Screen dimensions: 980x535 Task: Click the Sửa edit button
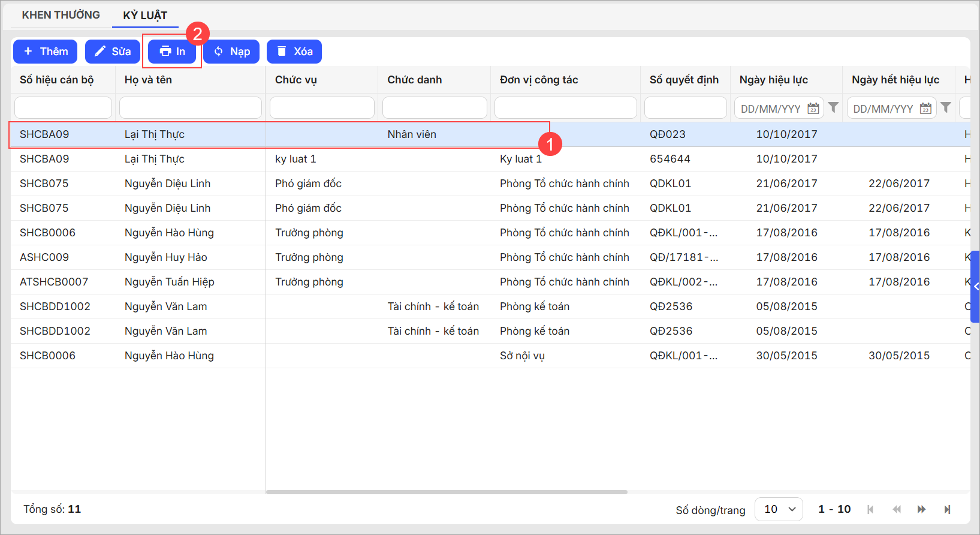pos(113,52)
